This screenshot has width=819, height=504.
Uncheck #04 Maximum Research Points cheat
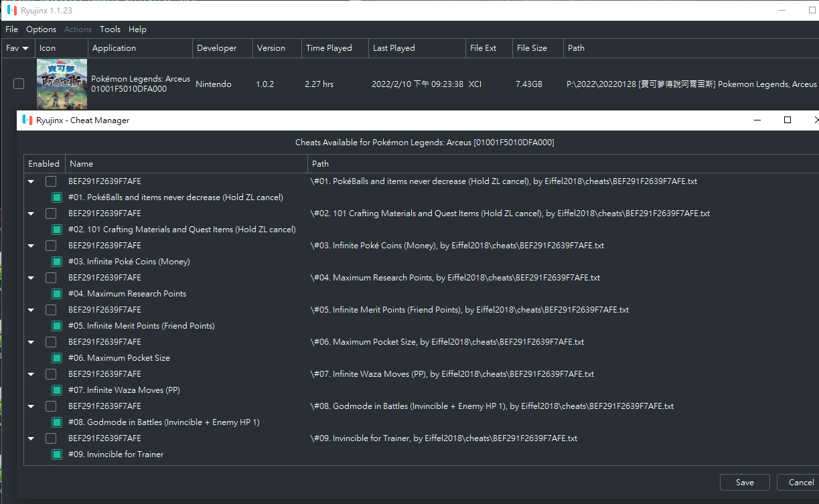[57, 294]
